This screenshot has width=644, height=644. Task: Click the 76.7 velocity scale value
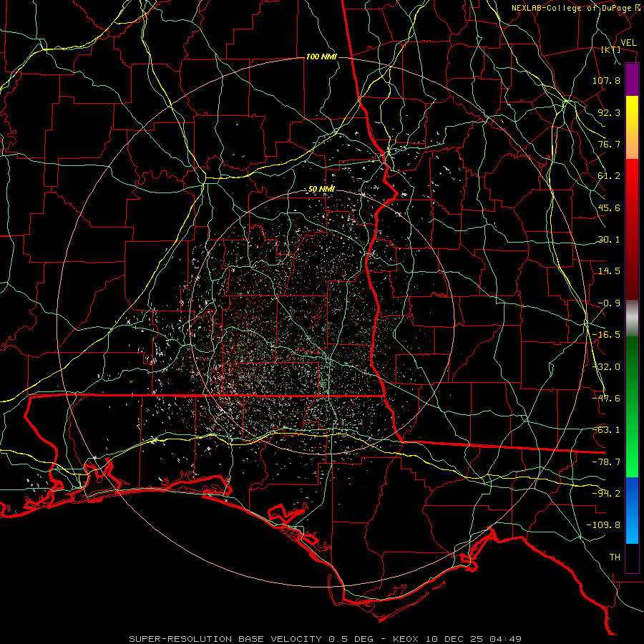point(609,144)
